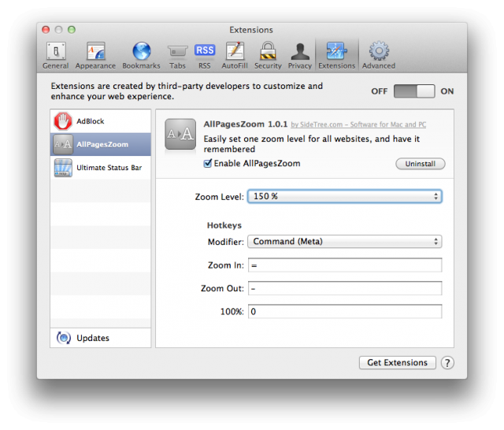Click the large AllPagesZoom icon in the details pane
This screenshot has height=430, width=504.
pos(180,134)
